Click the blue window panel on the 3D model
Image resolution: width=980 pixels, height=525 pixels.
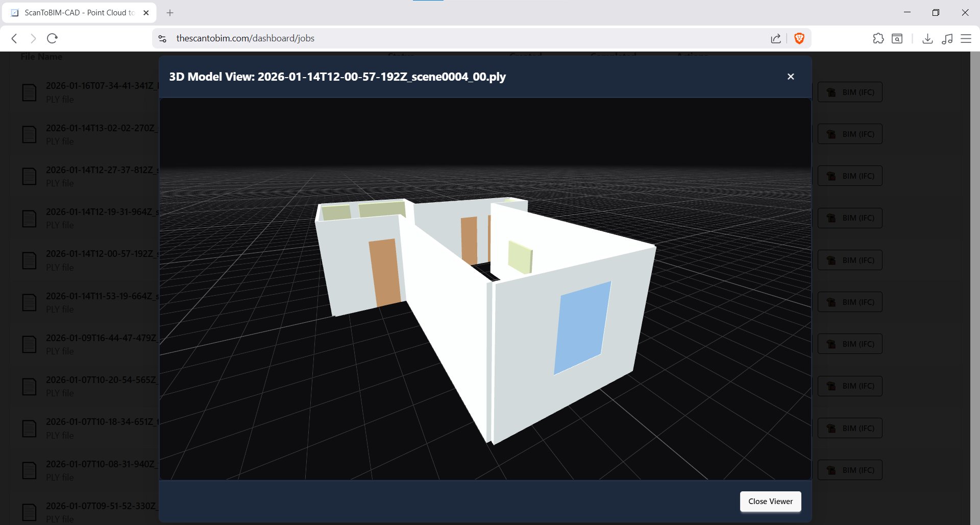(582, 327)
